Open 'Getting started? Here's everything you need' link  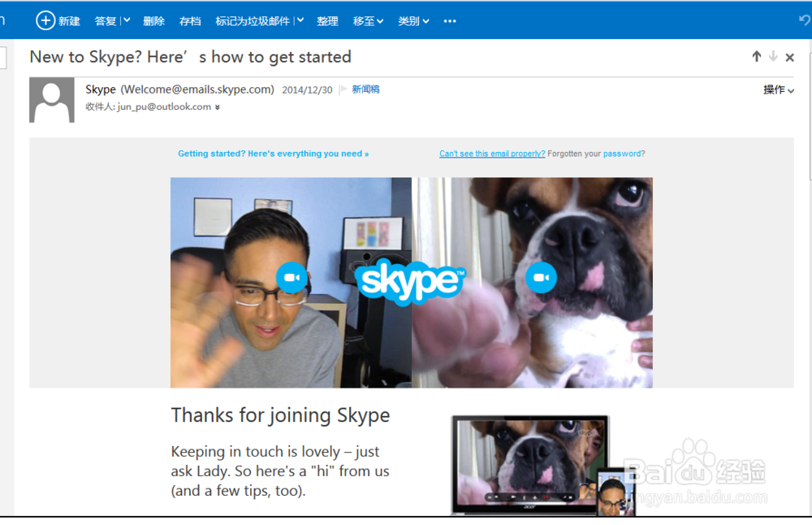coord(274,154)
